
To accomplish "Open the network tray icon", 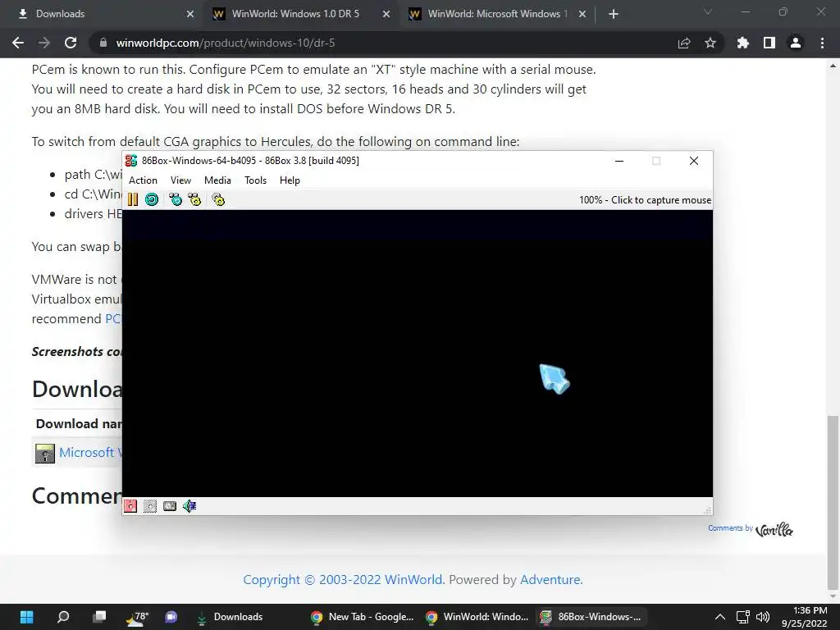I will pyautogui.click(x=742, y=617).
